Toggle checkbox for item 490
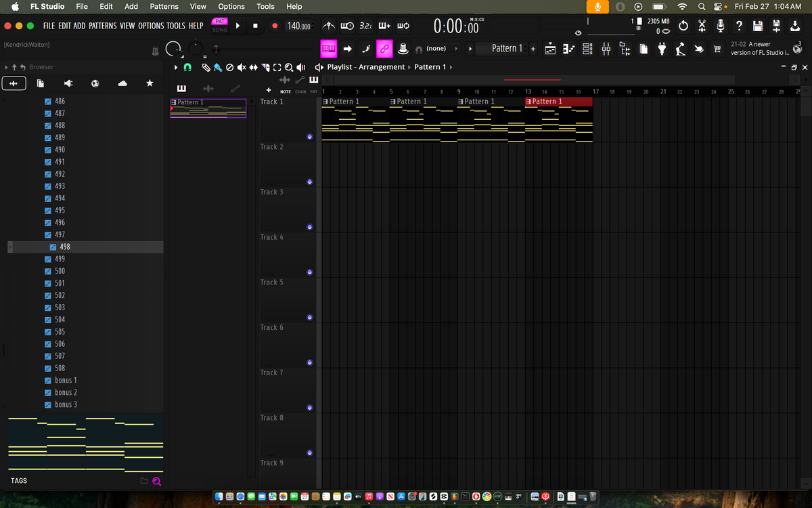The width and height of the screenshot is (812, 508). point(48,150)
